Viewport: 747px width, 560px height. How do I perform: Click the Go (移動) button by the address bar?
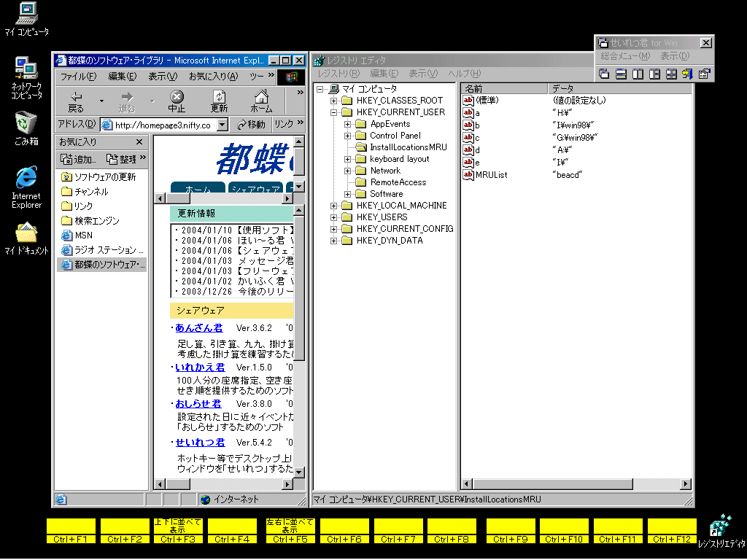[251, 124]
